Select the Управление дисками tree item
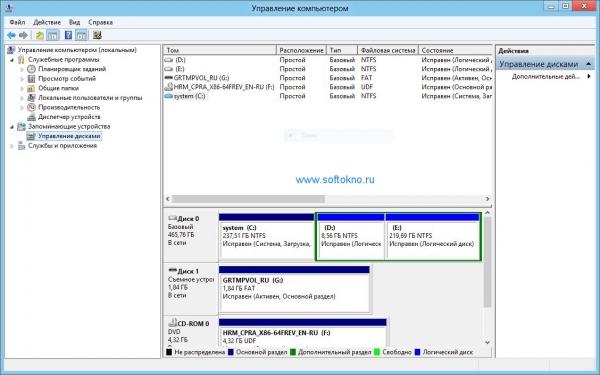600x375 pixels. (69, 136)
